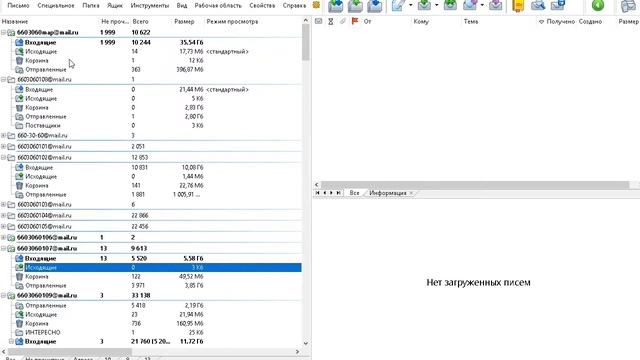Image resolution: width=640 pixels, height=360 pixels.
Task: Click the folder tree scroll down arrow
Action: (x=306, y=344)
